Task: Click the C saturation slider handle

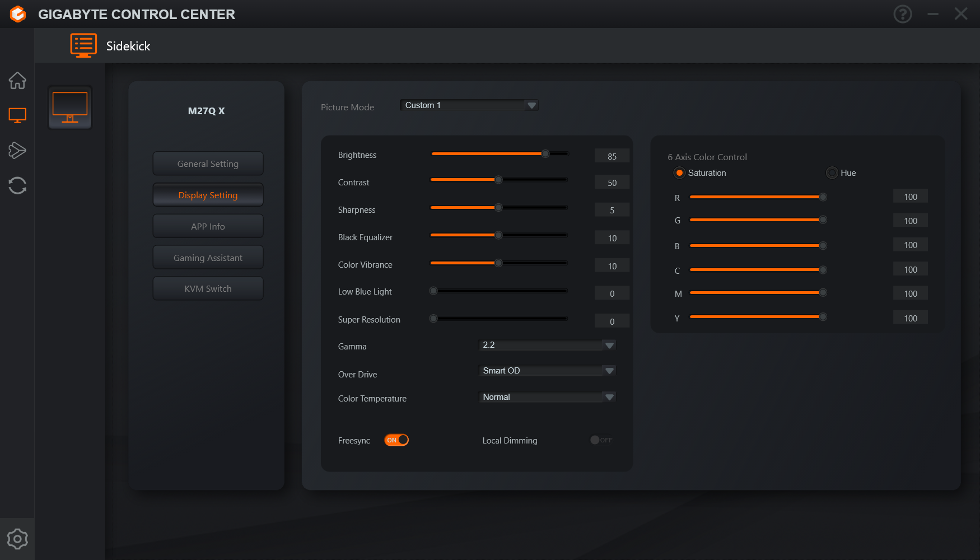Action: point(823,270)
